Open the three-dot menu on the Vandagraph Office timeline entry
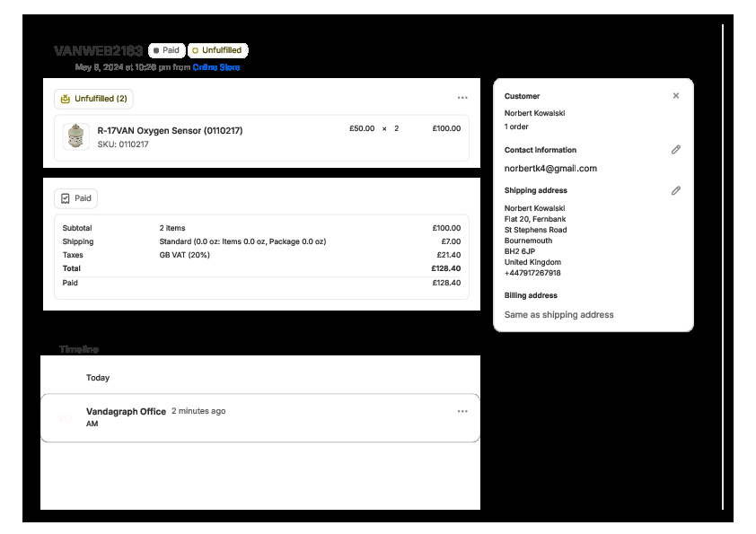 [x=462, y=411]
